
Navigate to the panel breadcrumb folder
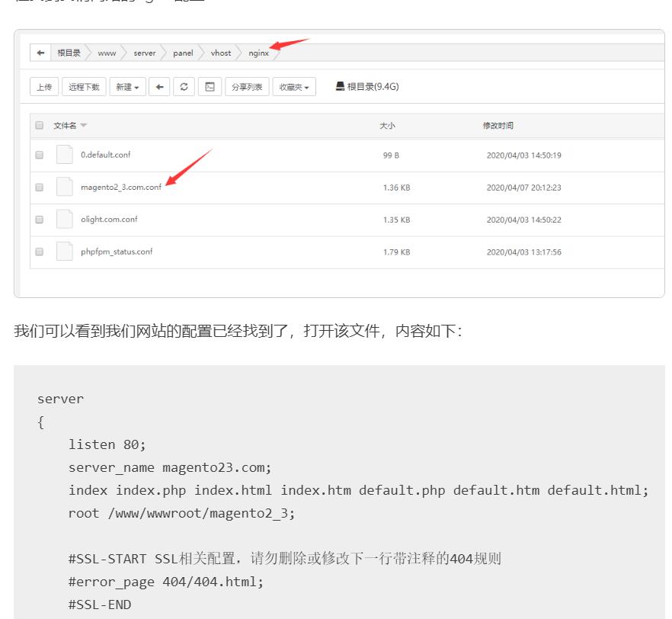point(183,53)
